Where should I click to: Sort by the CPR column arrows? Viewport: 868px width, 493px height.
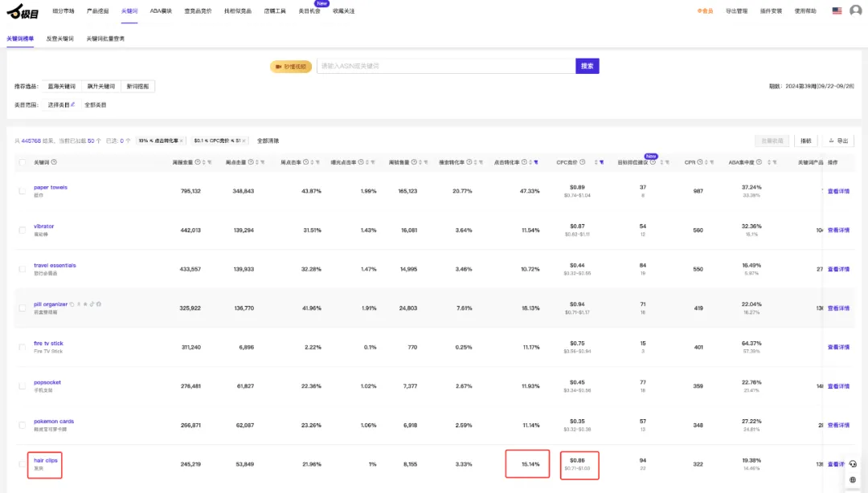[706, 163]
